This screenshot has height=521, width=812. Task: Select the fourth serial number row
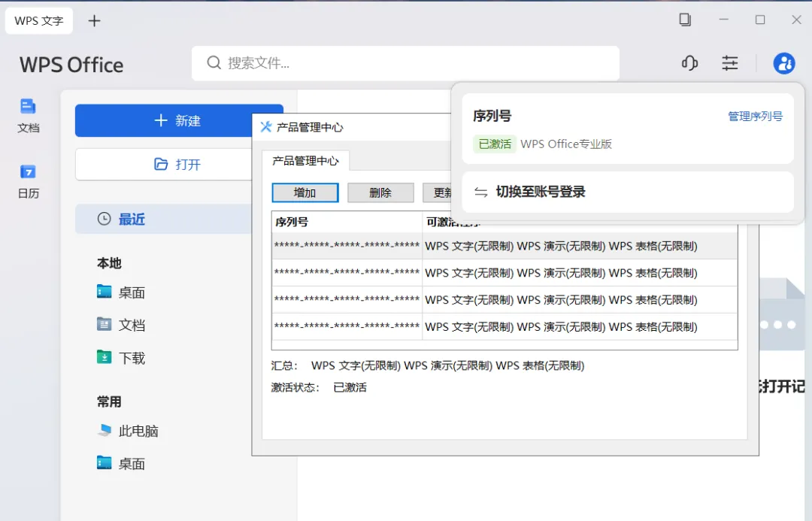504,327
